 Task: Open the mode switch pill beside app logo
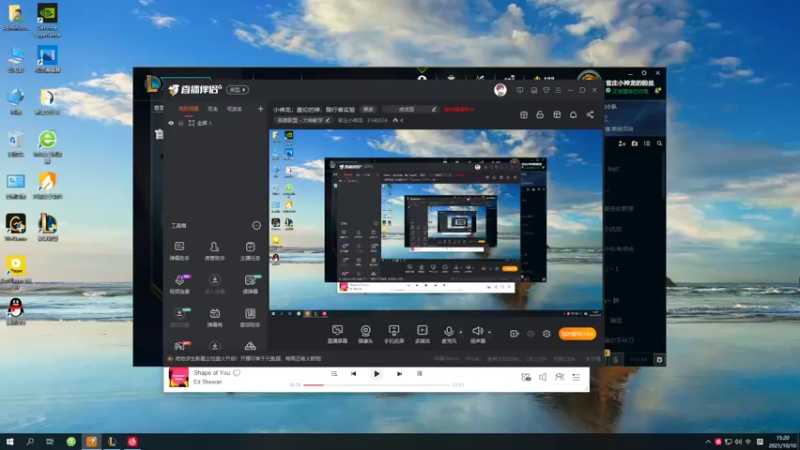(x=238, y=90)
